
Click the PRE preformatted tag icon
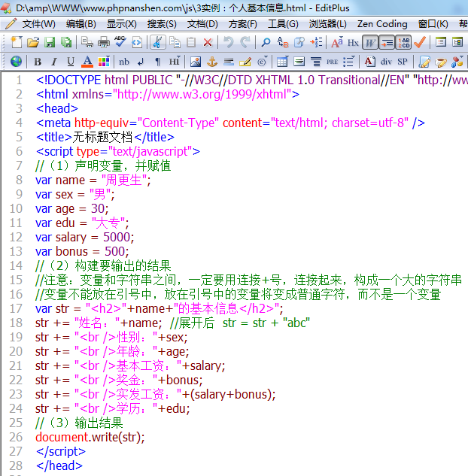tap(332, 62)
